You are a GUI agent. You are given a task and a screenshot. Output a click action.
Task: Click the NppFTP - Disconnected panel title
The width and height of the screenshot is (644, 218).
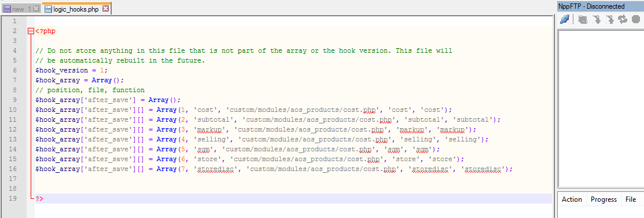(x=591, y=6)
